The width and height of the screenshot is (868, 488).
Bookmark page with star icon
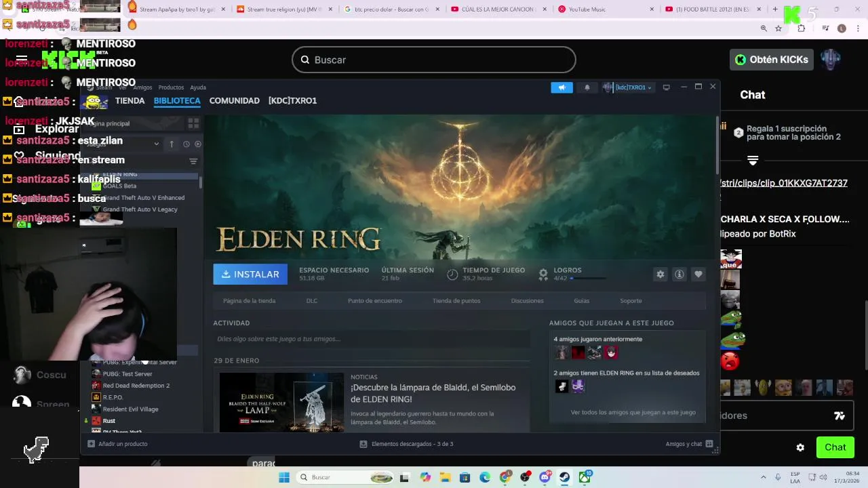coord(778,28)
